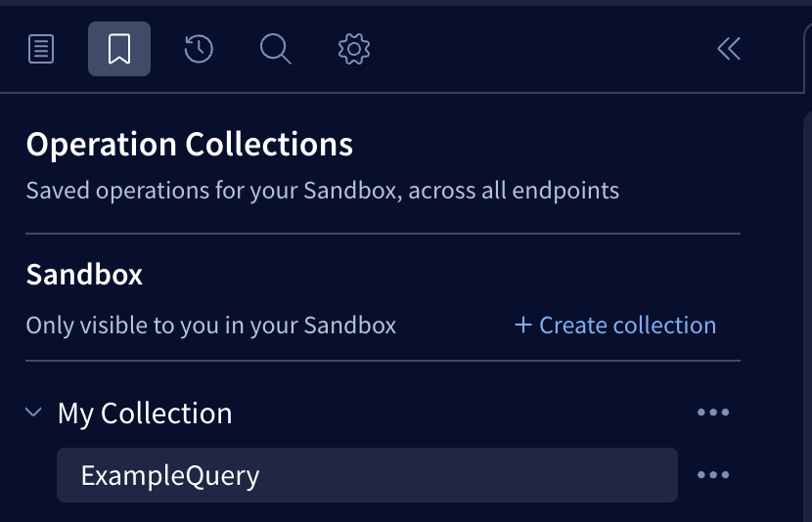
Task: Click the 'Only visible to you' note
Action: pos(210,326)
